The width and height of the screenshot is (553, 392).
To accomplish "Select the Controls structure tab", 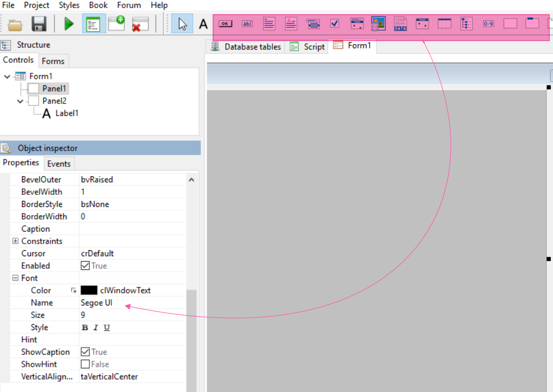I will (x=18, y=60).
